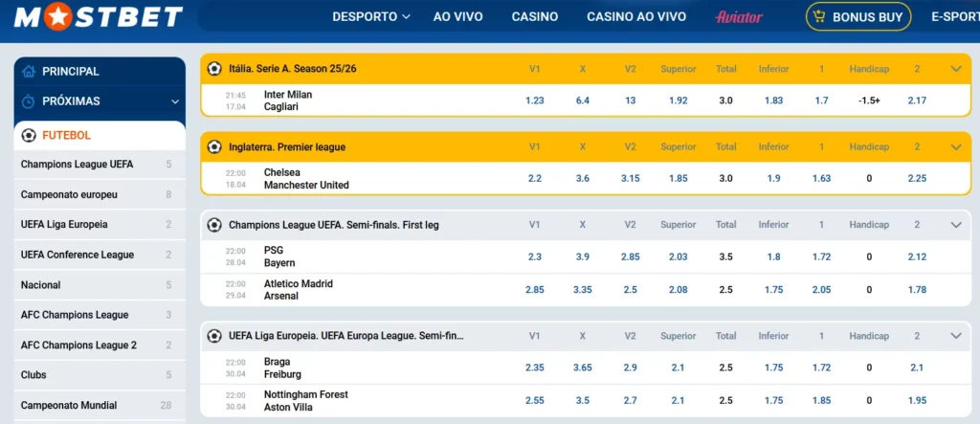
Task: Select draw odds 3.6 for Chelsea match
Action: pyautogui.click(x=583, y=179)
